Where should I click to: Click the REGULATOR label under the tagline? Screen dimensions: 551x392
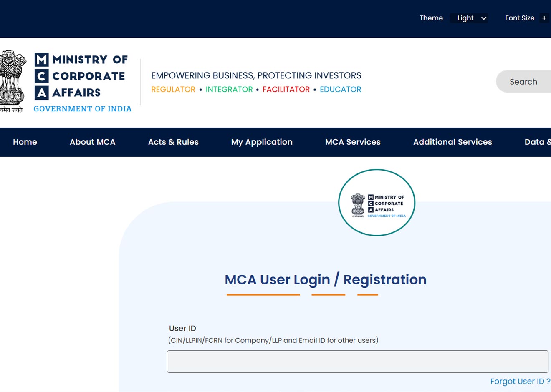[x=173, y=89]
